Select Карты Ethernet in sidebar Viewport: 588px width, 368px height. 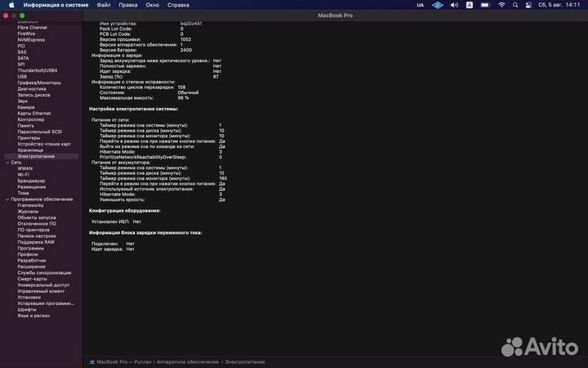pyautogui.click(x=34, y=114)
